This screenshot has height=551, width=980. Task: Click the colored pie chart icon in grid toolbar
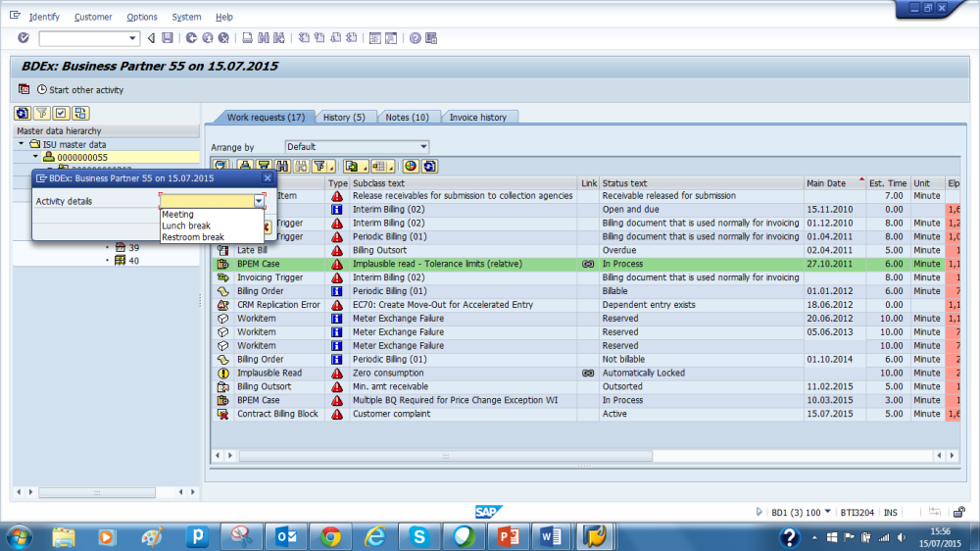tap(411, 166)
